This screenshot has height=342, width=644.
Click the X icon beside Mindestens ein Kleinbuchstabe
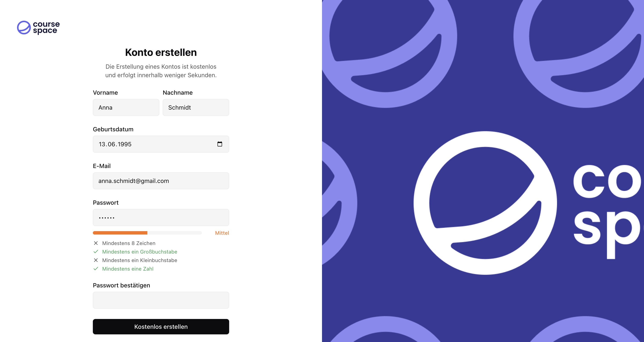click(x=96, y=260)
